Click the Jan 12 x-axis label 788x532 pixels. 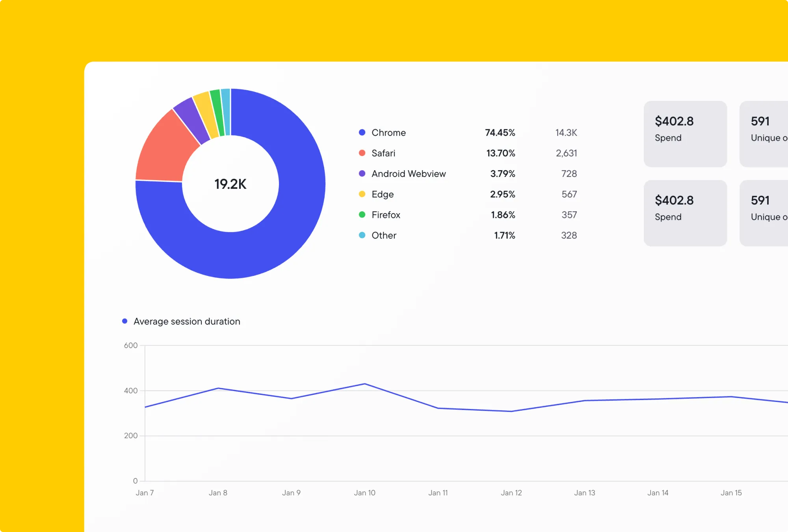click(x=511, y=493)
